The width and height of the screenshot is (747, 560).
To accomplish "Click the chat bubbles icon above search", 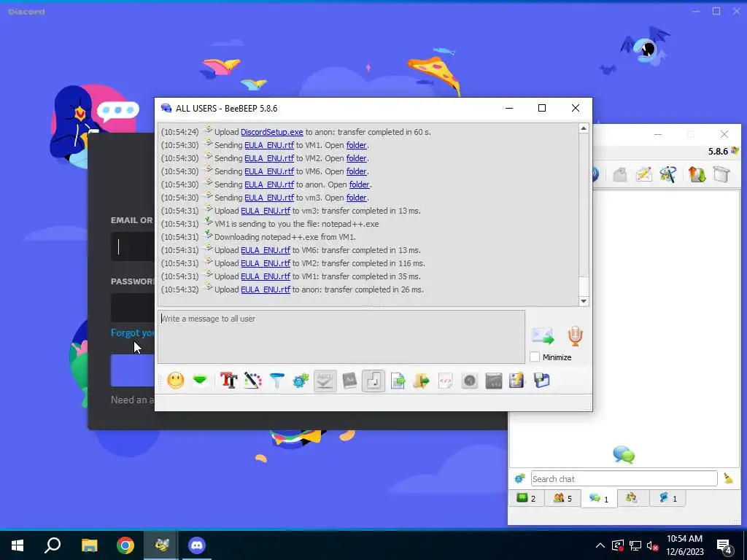I will pos(624,454).
